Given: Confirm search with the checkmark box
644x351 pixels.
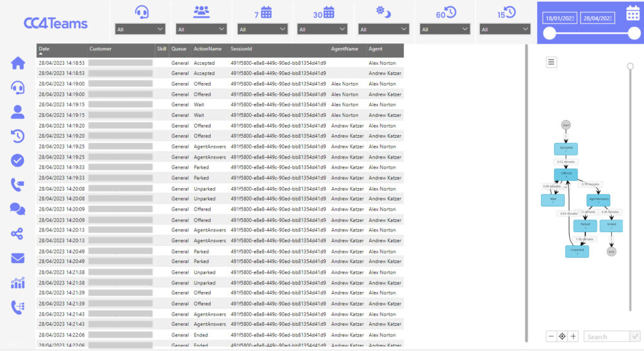Looking at the screenshot, I should click(635, 337).
